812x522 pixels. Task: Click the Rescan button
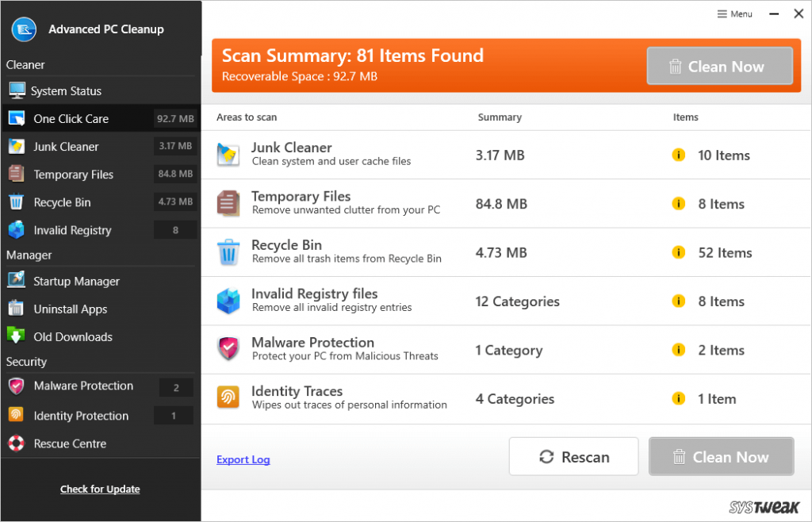pos(574,456)
